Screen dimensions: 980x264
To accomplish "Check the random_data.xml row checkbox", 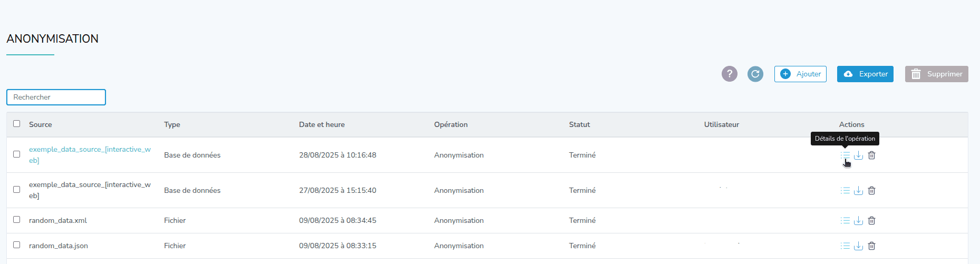I will point(17,220).
